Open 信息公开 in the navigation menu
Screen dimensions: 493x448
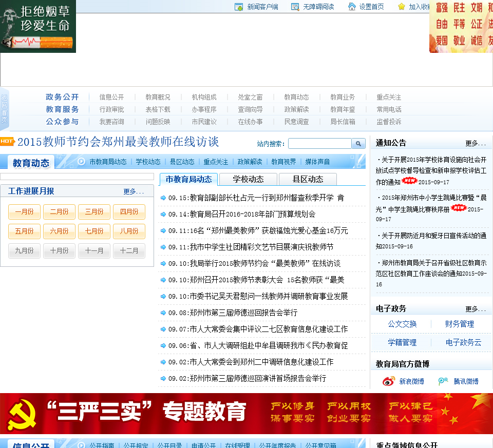111,97
